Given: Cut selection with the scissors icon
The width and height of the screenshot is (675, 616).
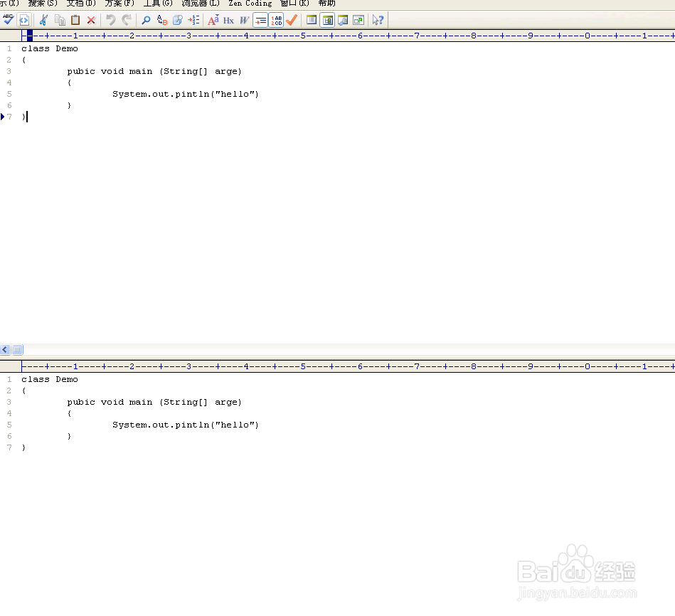Looking at the screenshot, I should 43,20.
